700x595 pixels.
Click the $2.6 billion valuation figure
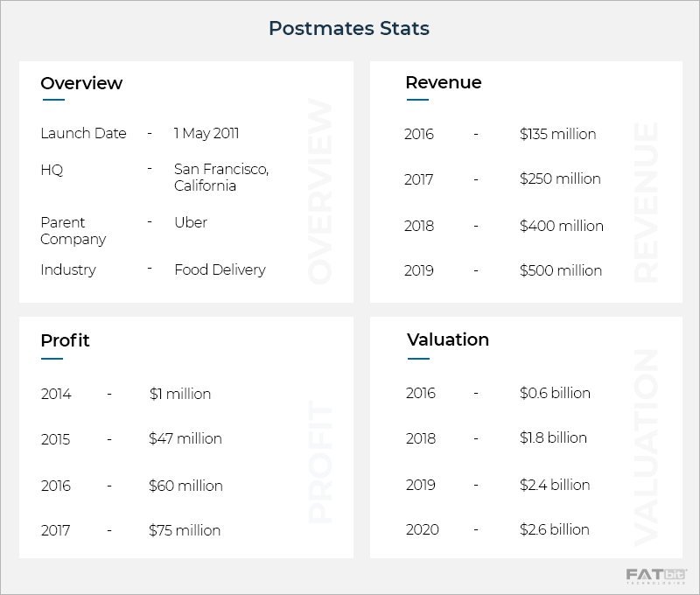(555, 530)
